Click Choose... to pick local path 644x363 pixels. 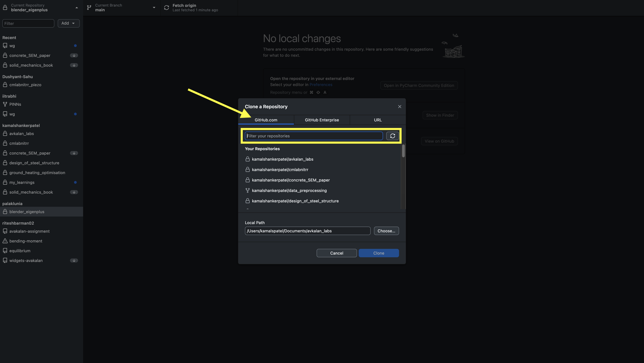click(x=386, y=231)
